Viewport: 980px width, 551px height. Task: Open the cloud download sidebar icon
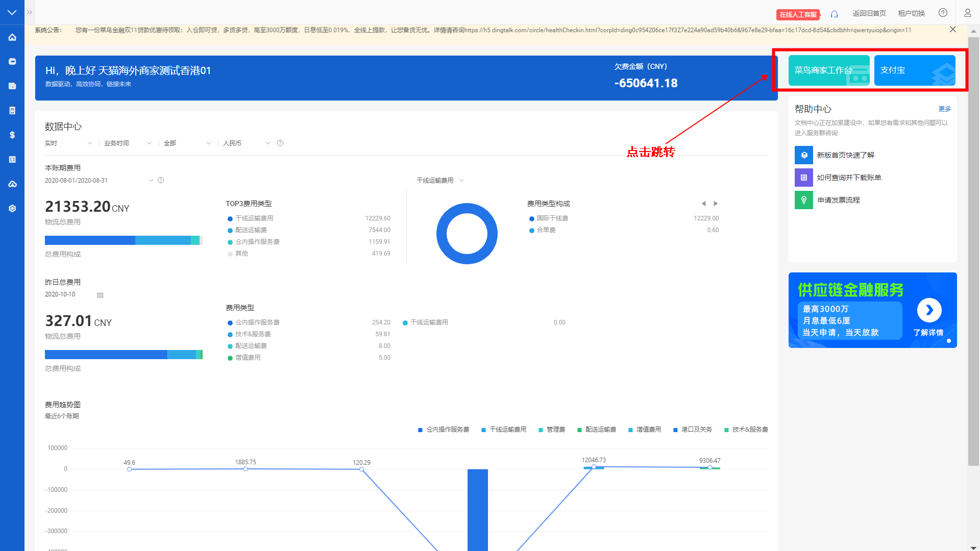pyautogui.click(x=12, y=184)
